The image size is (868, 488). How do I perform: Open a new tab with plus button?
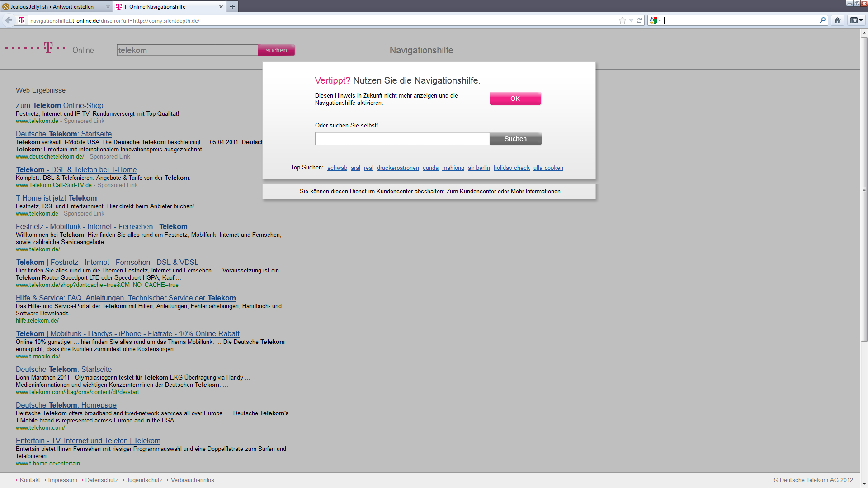tap(232, 6)
